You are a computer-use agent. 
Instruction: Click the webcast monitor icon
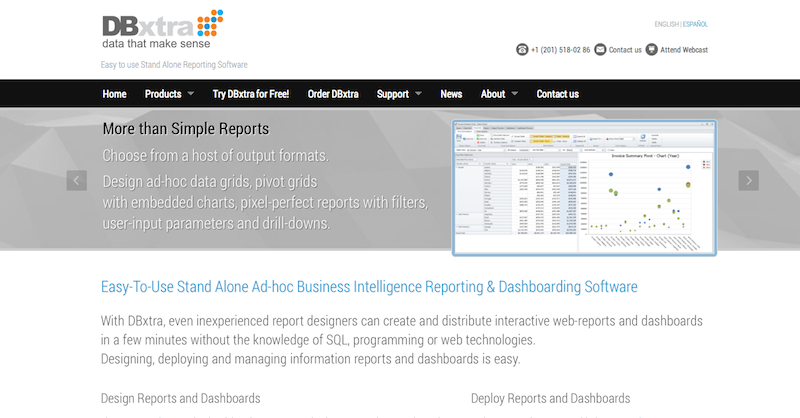coord(652,50)
